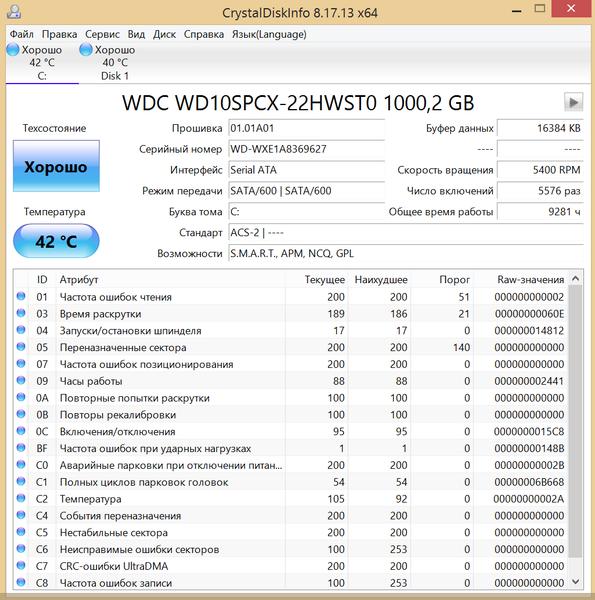Screen dimensions: 595x600
Task: Select the C: disk tab showing 42 °C
Action: coord(42,63)
